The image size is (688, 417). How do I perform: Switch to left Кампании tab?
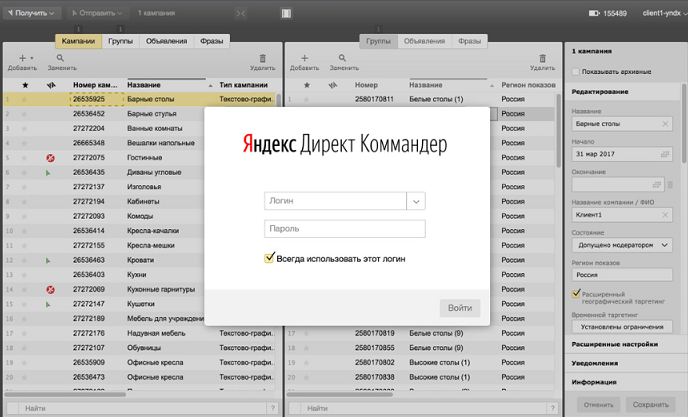coord(78,41)
